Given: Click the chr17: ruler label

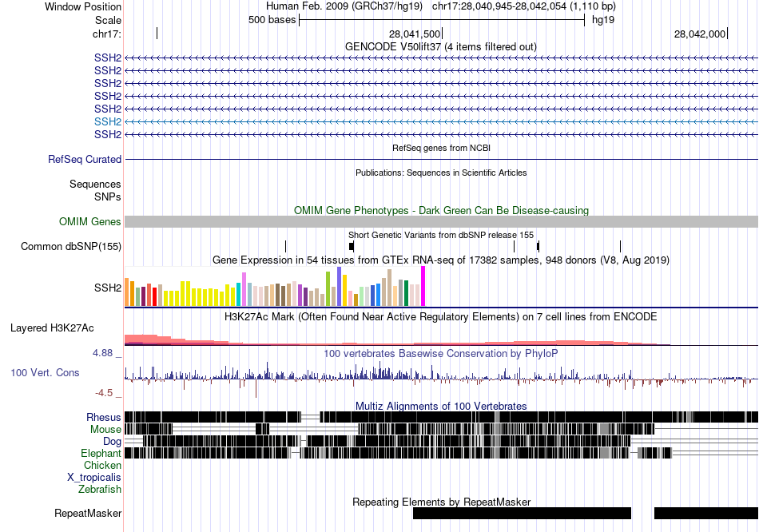Looking at the screenshot, I should (107, 34).
